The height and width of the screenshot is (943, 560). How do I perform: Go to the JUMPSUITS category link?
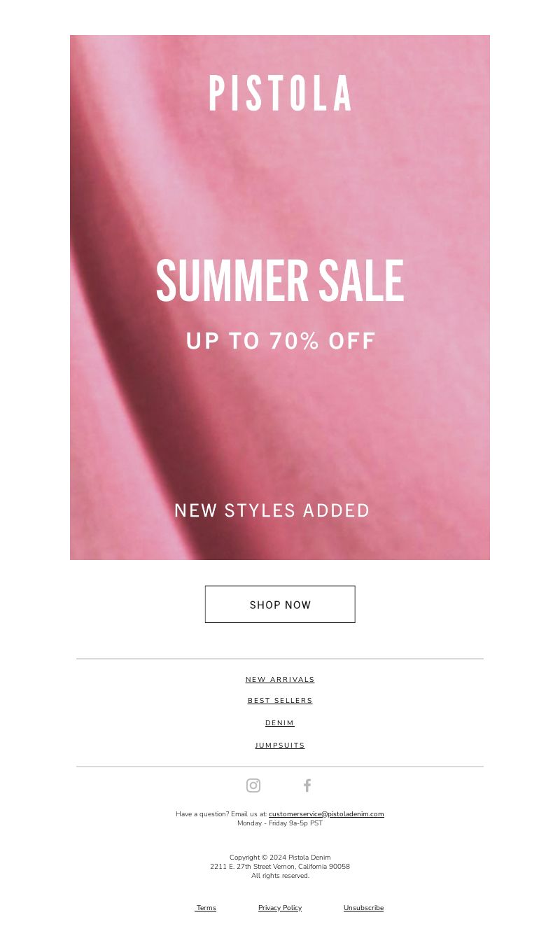pos(280,746)
